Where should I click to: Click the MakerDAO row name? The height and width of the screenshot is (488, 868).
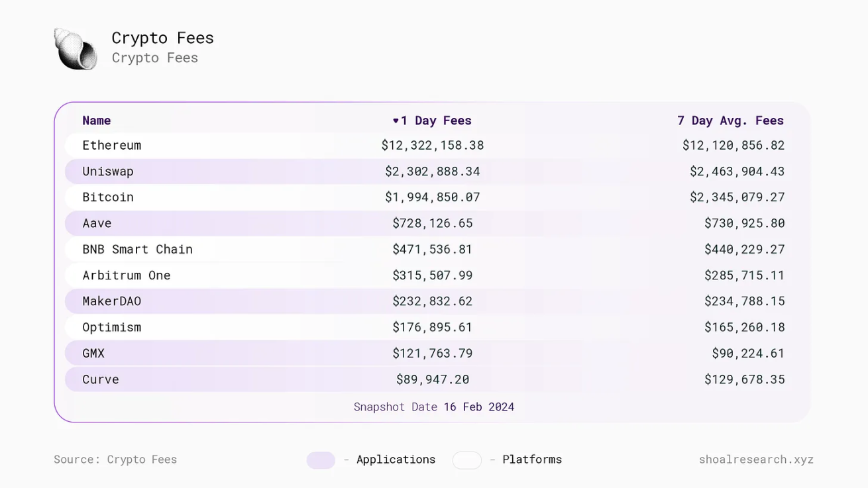112,301
